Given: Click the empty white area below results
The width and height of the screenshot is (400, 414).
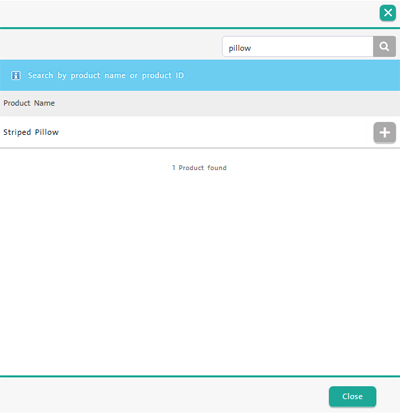Looking at the screenshot, I should [x=200, y=273].
